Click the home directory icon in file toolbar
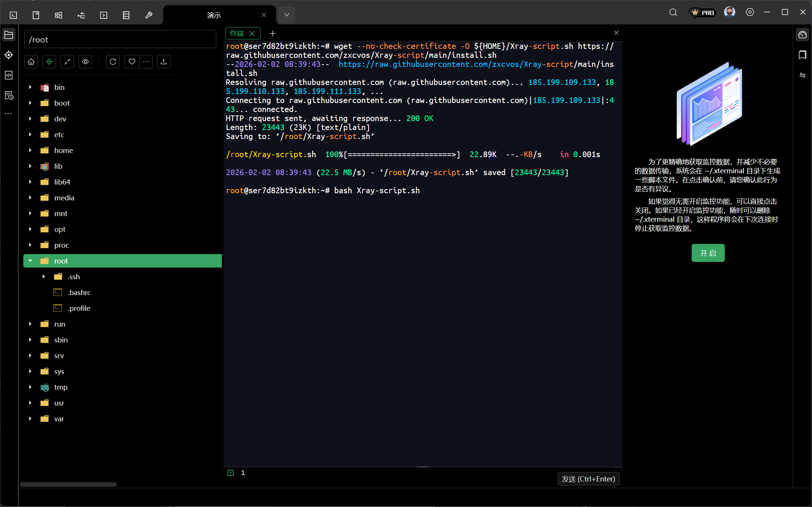812x507 pixels. click(x=31, y=62)
